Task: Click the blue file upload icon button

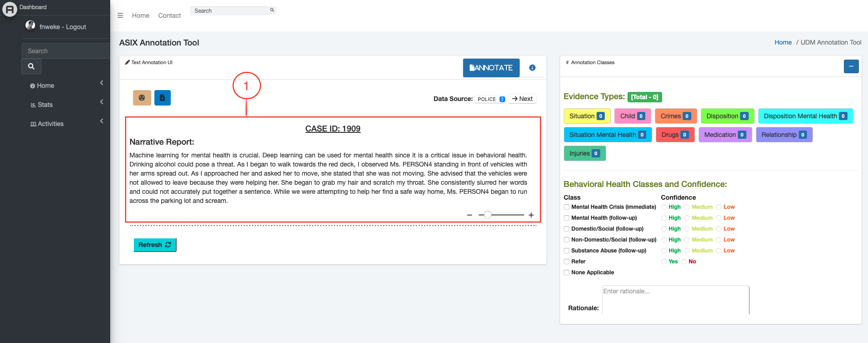Action: [x=162, y=98]
